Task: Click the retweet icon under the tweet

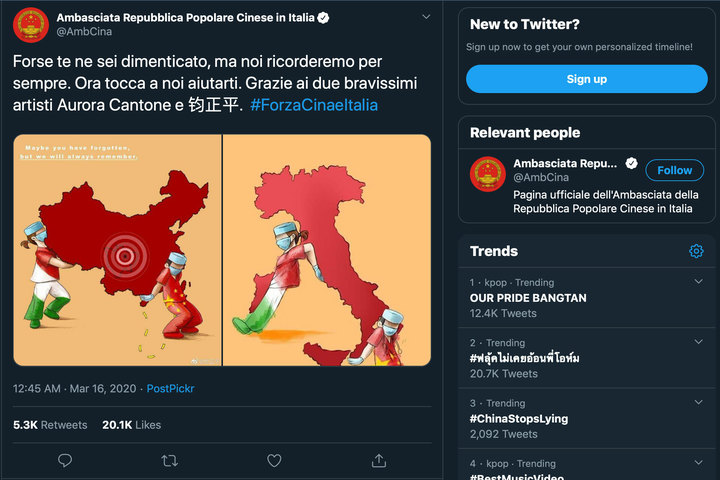Action: click(x=169, y=460)
